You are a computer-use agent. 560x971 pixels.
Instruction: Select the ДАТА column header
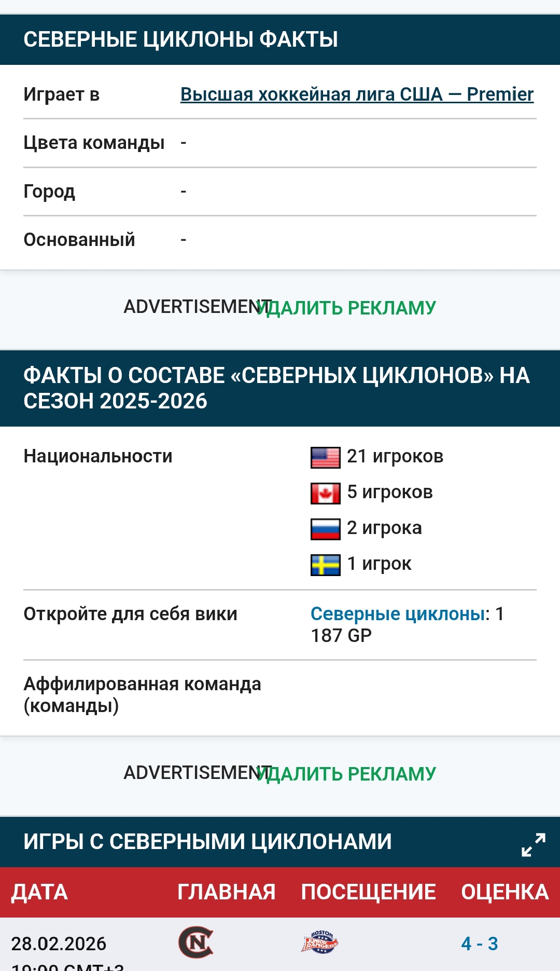(x=40, y=892)
